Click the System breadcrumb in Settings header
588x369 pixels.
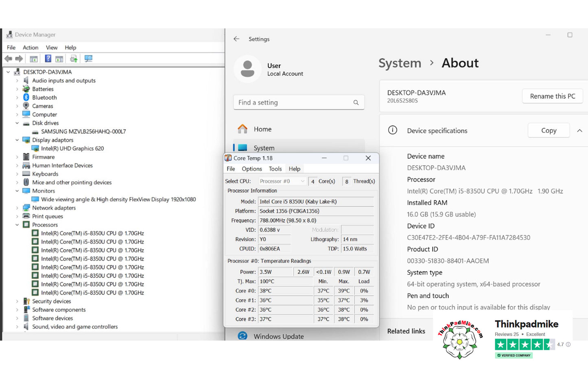[400, 63]
